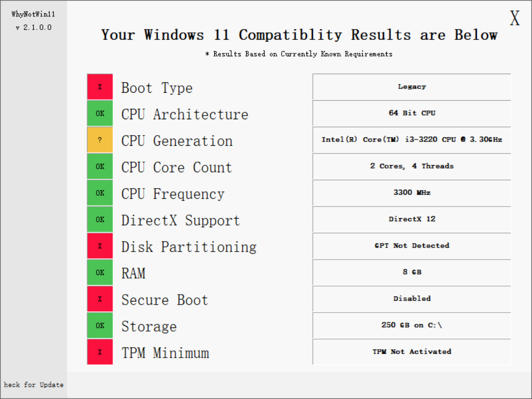Click the yellow question mark beside CPU Generation

tap(100, 139)
